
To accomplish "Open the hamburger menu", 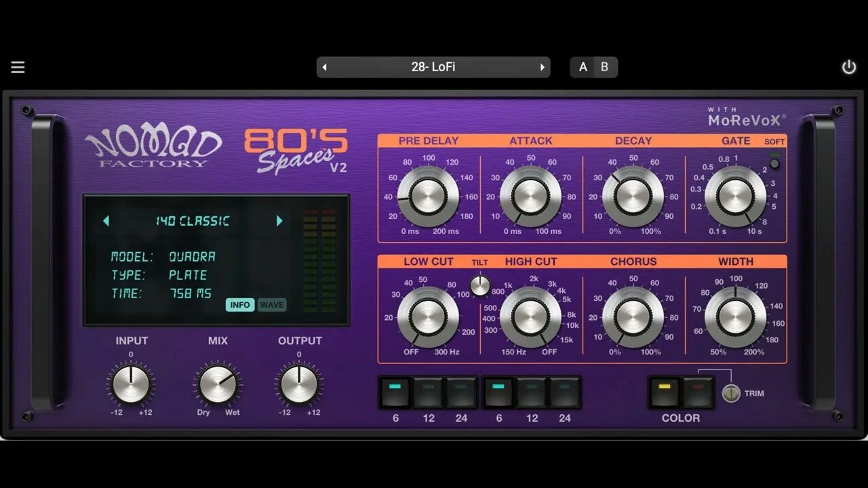I will tap(18, 67).
